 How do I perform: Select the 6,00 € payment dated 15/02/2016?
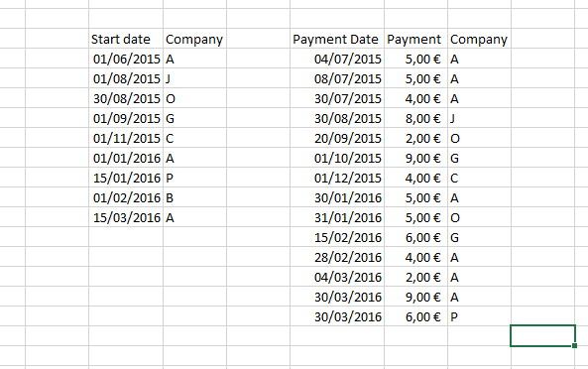point(415,238)
